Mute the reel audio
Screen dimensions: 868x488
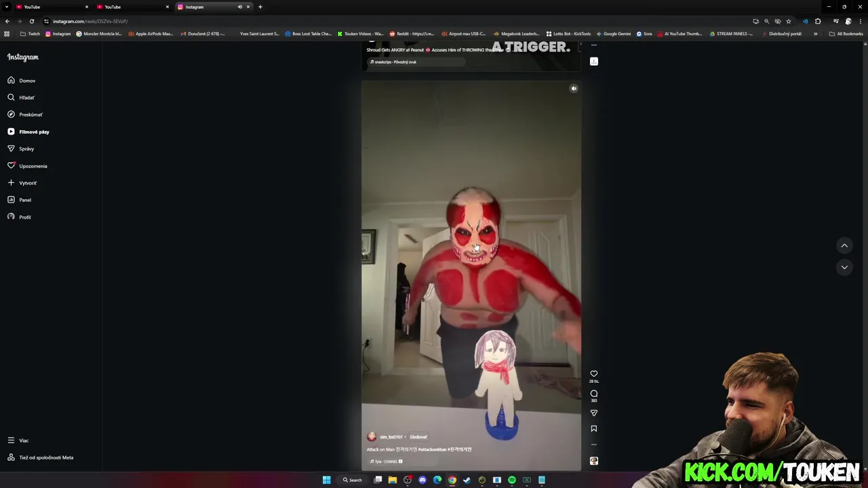pyautogui.click(x=574, y=88)
